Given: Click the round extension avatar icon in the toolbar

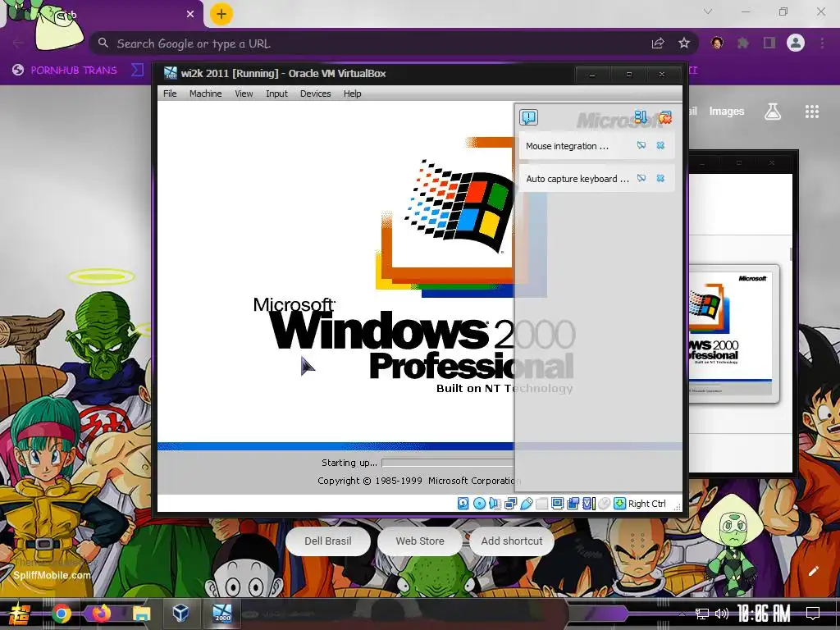Looking at the screenshot, I should 717,43.
